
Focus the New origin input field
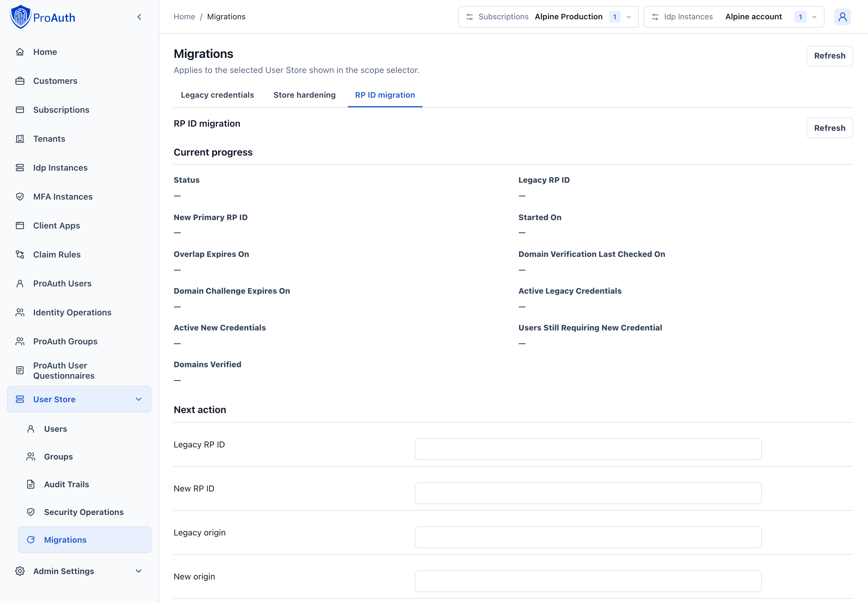tap(588, 581)
